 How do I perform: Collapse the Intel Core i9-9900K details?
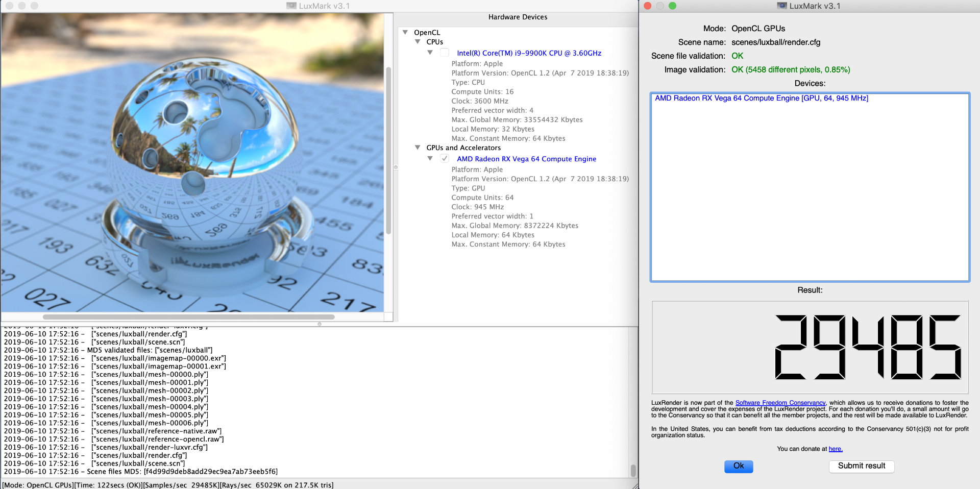coord(430,53)
